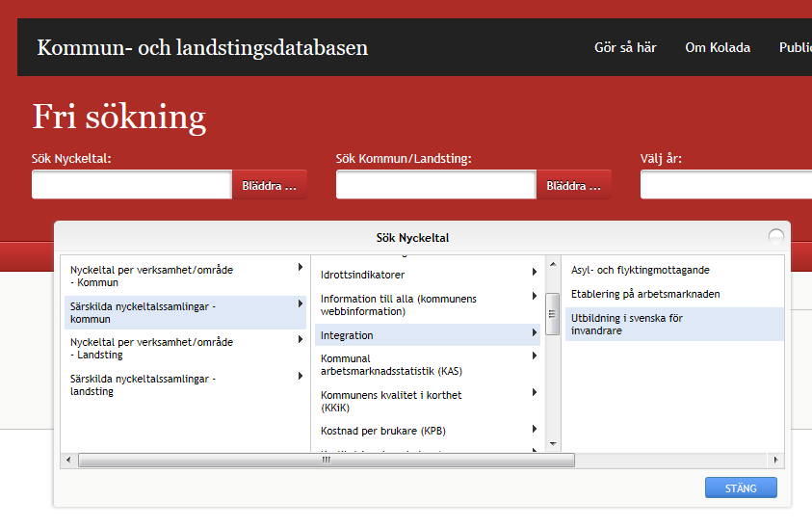
Task: Click the Sök Kommun/Landsting input field
Action: (x=436, y=184)
